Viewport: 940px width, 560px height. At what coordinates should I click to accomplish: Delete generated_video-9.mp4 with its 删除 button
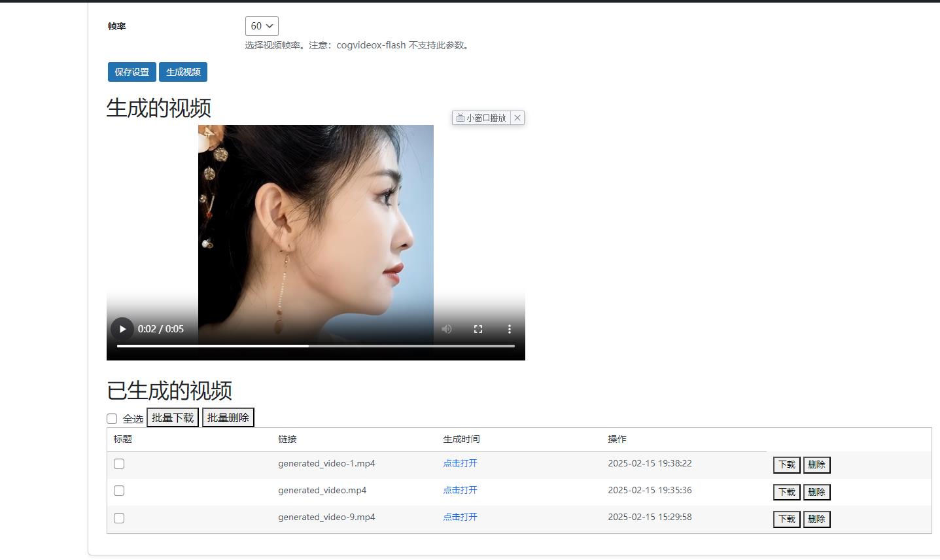[816, 519]
